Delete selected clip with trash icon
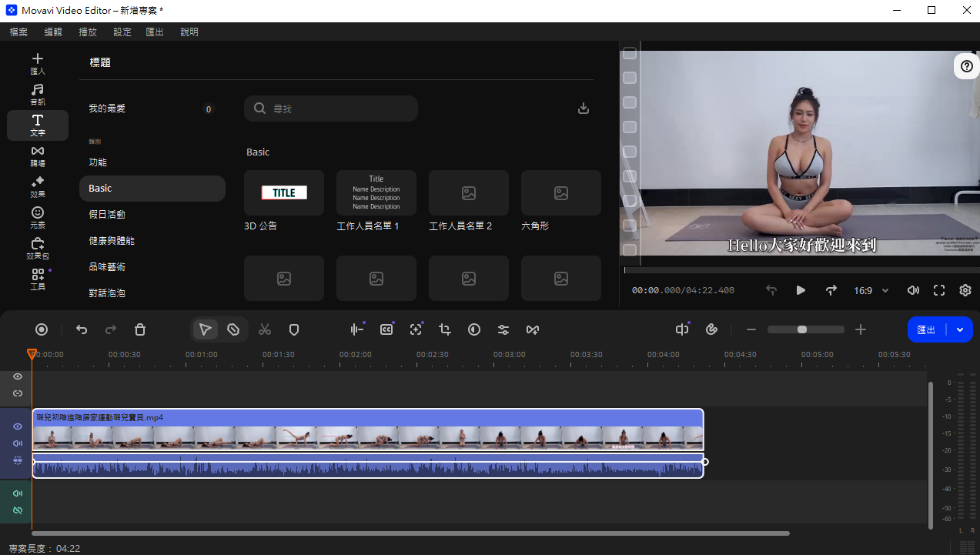Viewport: 980px width, 555px height. (x=140, y=329)
